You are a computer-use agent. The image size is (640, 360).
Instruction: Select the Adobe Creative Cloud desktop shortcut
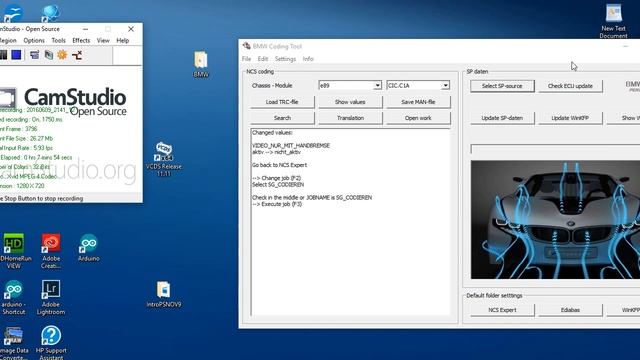click(51, 251)
